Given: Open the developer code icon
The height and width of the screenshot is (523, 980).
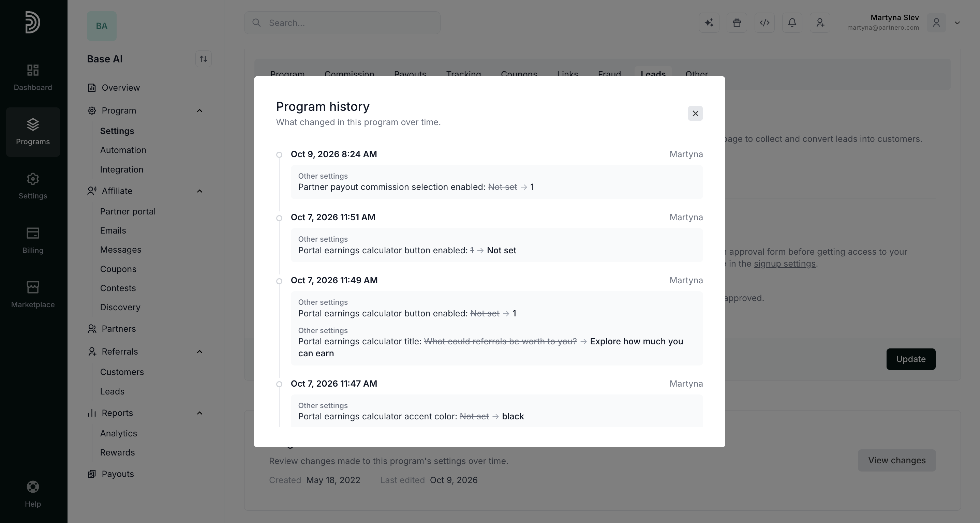Looking at the screenshot, I should click(765, 23).
